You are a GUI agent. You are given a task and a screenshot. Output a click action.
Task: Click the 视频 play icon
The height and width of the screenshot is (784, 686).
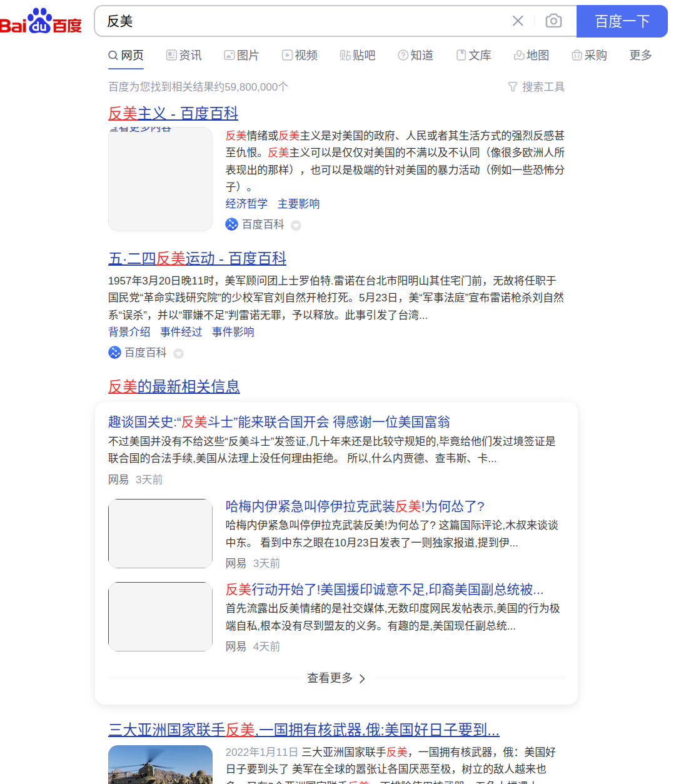287,56
